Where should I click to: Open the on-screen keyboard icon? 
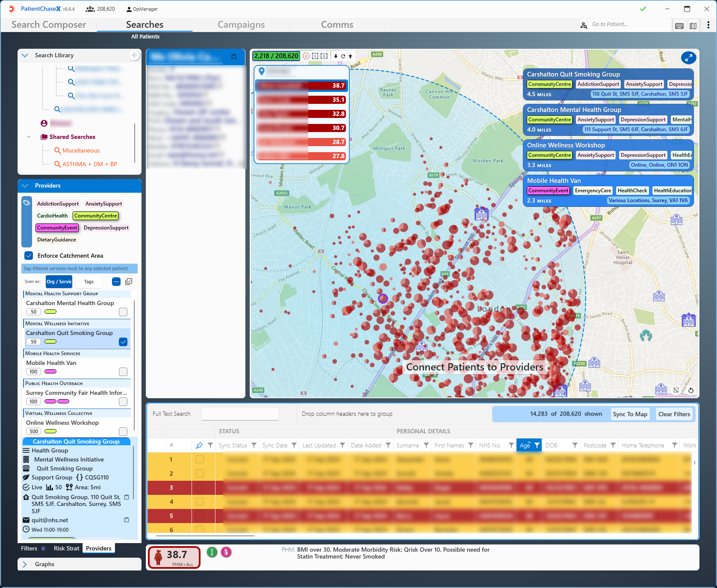[679, 26]
